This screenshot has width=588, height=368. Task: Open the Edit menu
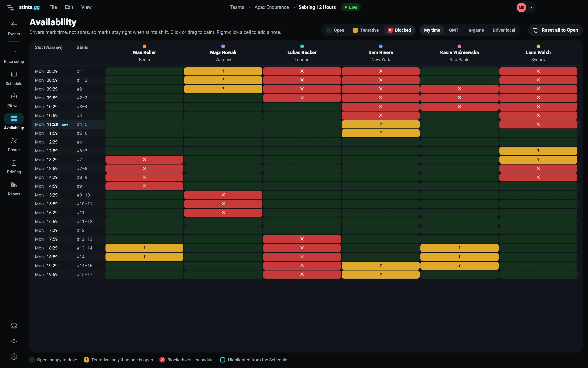coord(69,7)
